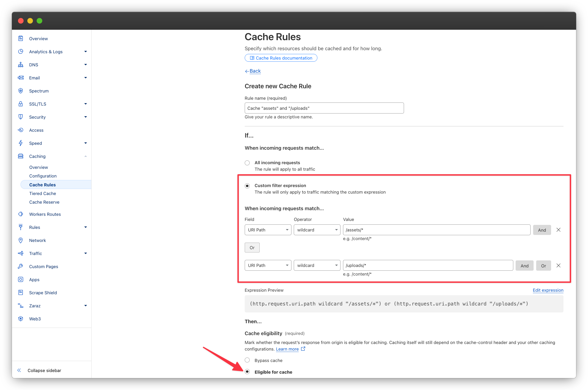
Task: Click the Expression Preview code box
Action: 404,304
